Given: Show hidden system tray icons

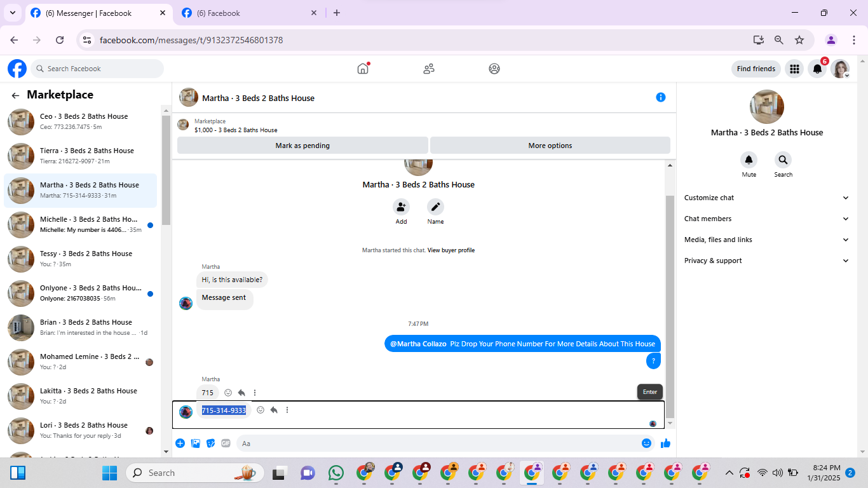Looking at the screenshot, I should 729,473.
